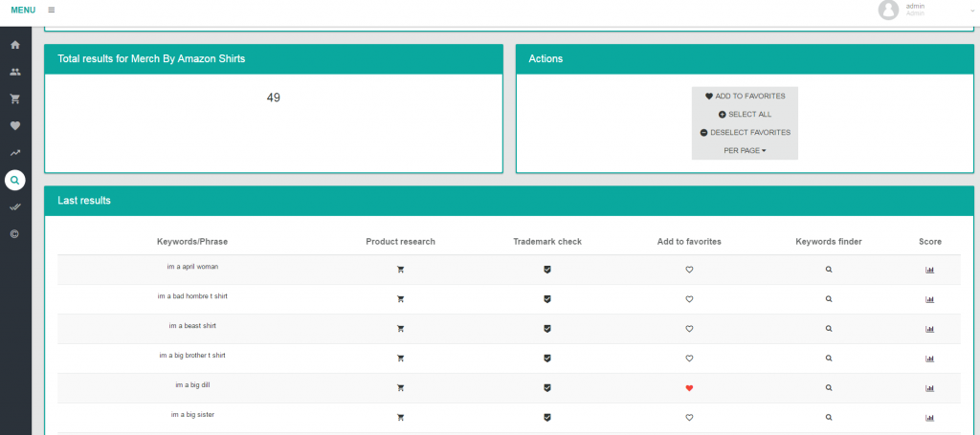The image size is (980, 435).
Task: View score chart for im a big brother t shirt
Action: tap(929, 359)
